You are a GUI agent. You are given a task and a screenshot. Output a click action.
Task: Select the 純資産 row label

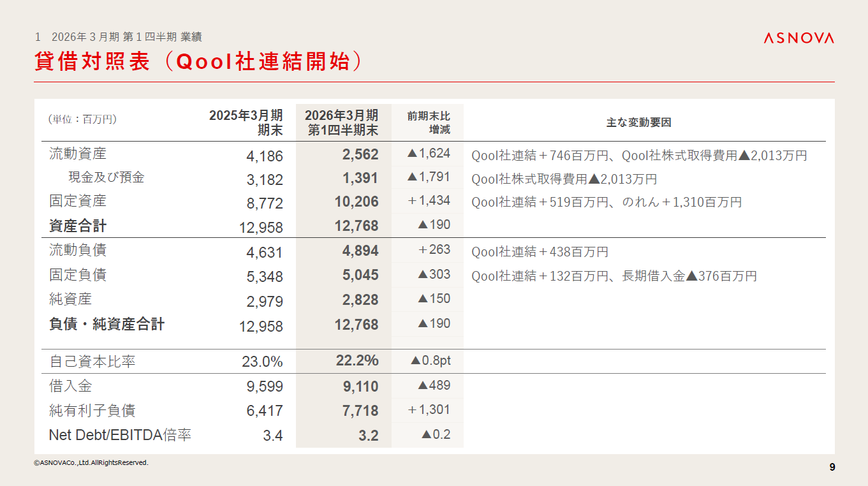[71, 299]
